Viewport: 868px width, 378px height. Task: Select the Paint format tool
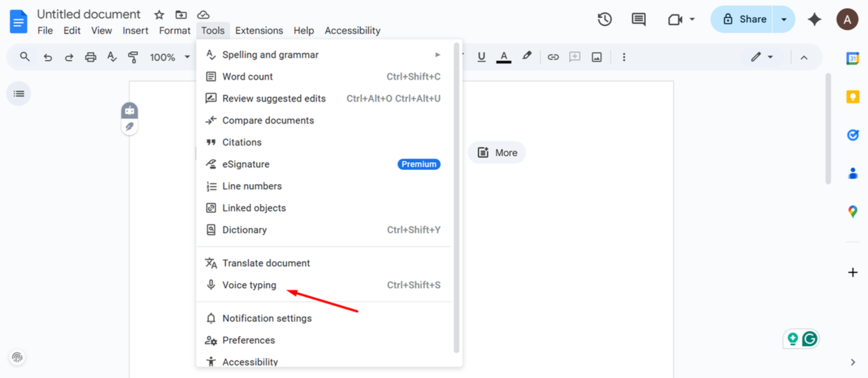click(133, 57)
